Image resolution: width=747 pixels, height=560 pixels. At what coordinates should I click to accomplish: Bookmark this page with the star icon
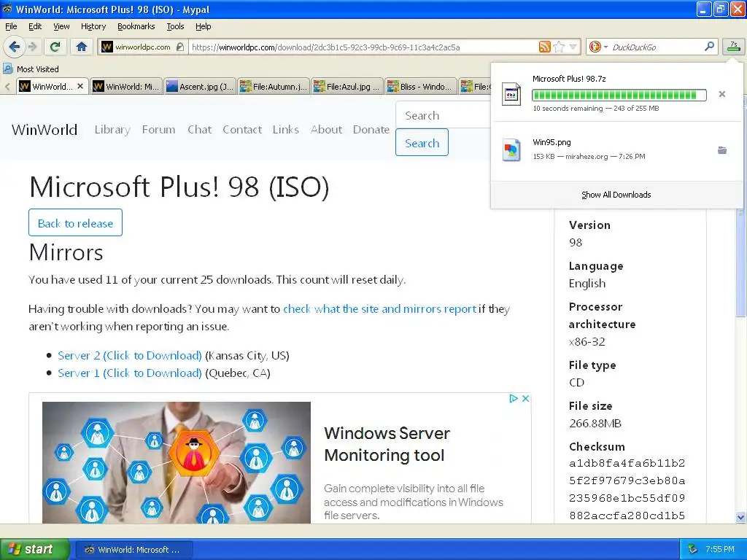[560, 47]
